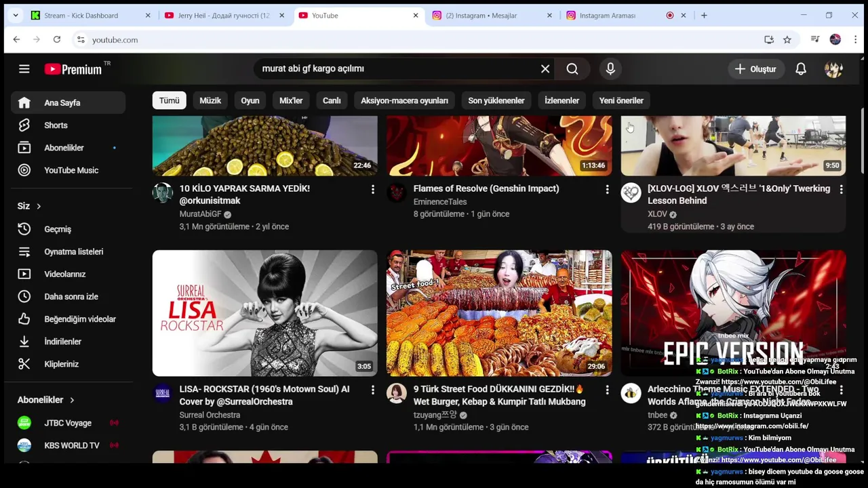Open the XLOV channel name link
The width and height of the screenshot is (868, 488).
[x=657, y=213]
